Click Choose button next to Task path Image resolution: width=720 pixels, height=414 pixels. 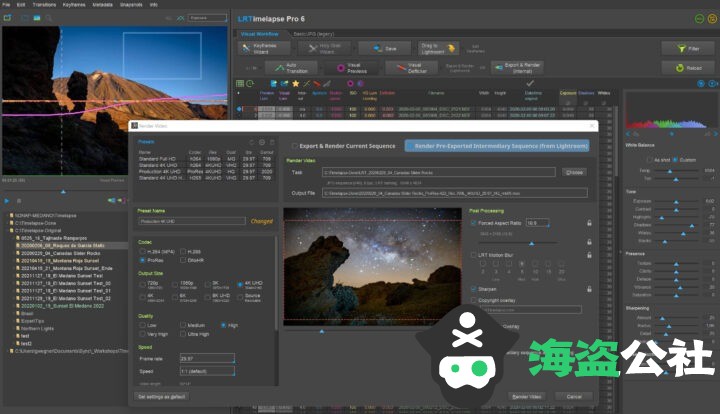[574, 173]
